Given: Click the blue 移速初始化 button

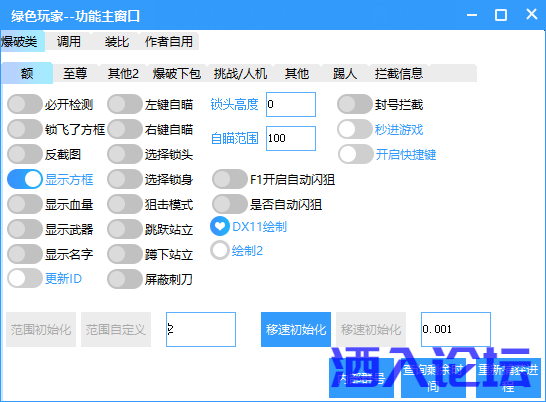Looking at the screenshot, I should click(296, 329).
